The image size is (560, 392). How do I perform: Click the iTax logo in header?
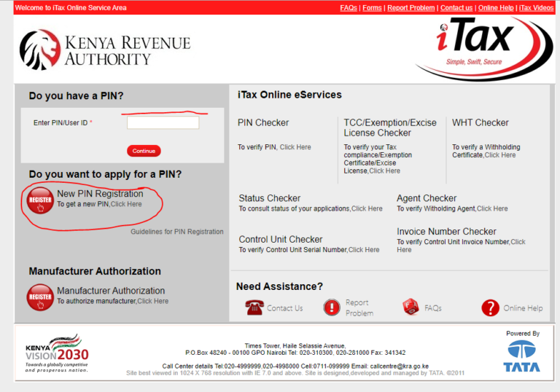[x=484, y=48]
